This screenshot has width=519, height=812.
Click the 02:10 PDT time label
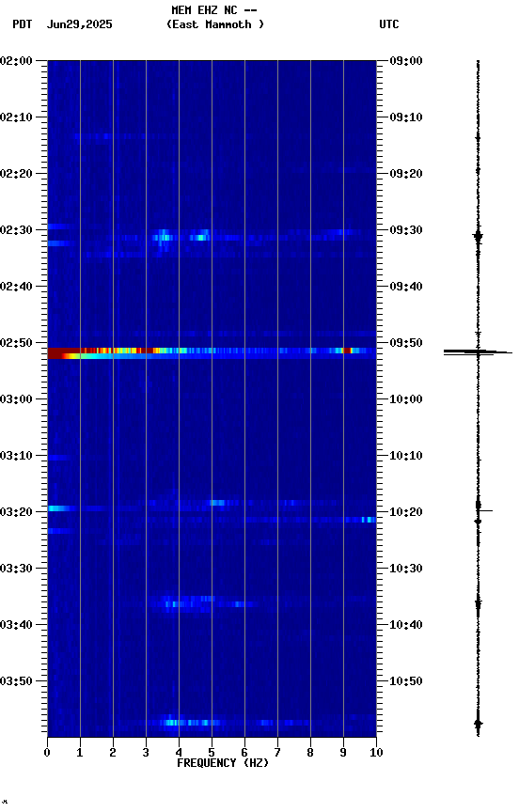click(x=16, y=117)
